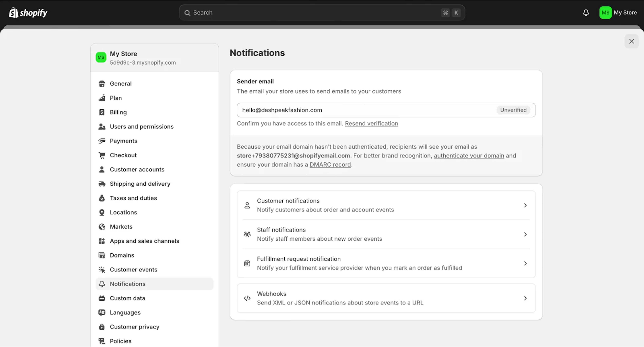
Task: Open Domains settings
Action: pyautogui.click(x=154, y=255)
